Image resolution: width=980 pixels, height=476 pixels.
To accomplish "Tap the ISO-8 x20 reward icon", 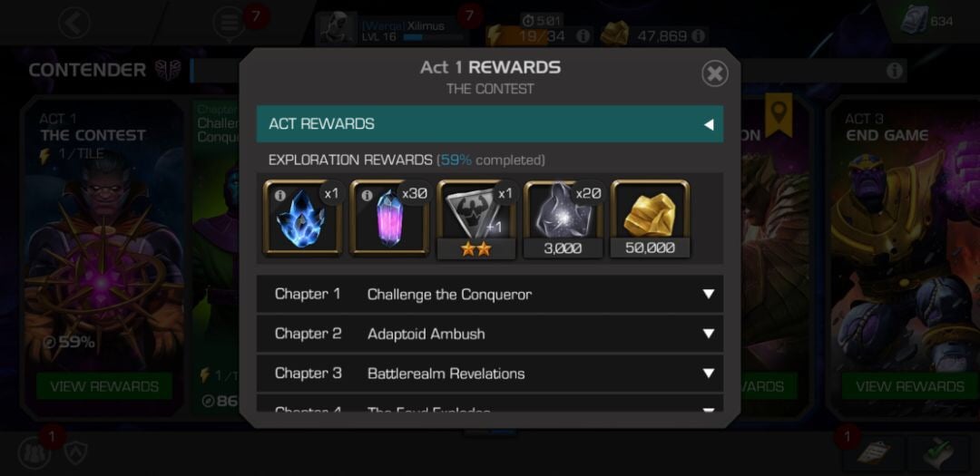I will pos(563,219).
